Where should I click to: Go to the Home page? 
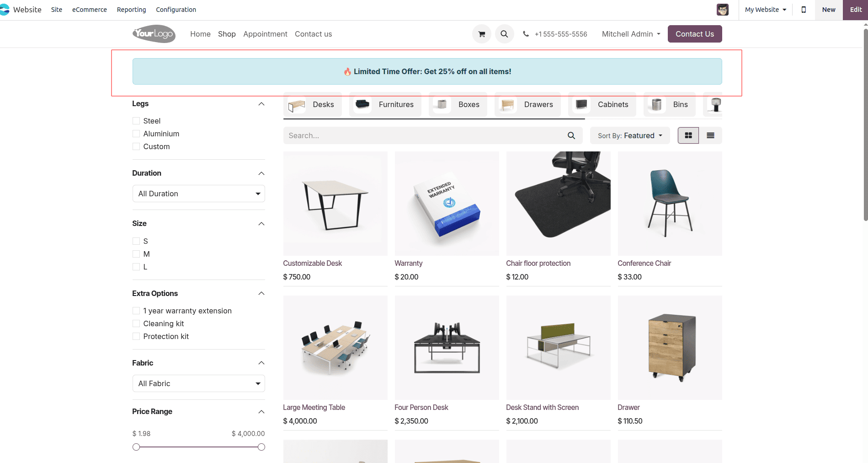200,34
